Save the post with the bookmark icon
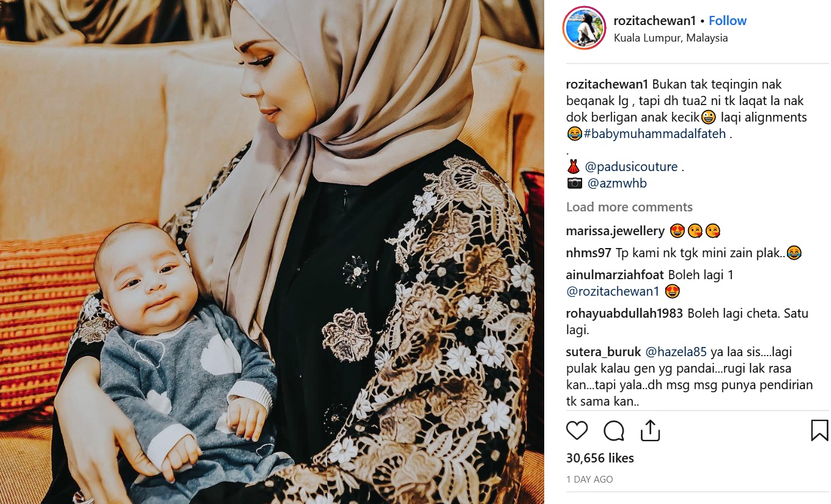Screen dimensions: 831x504 819,430
